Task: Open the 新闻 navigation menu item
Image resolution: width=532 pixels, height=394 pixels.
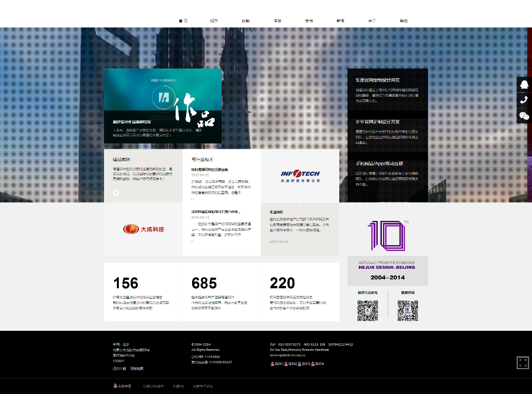Action: [340, 21]
